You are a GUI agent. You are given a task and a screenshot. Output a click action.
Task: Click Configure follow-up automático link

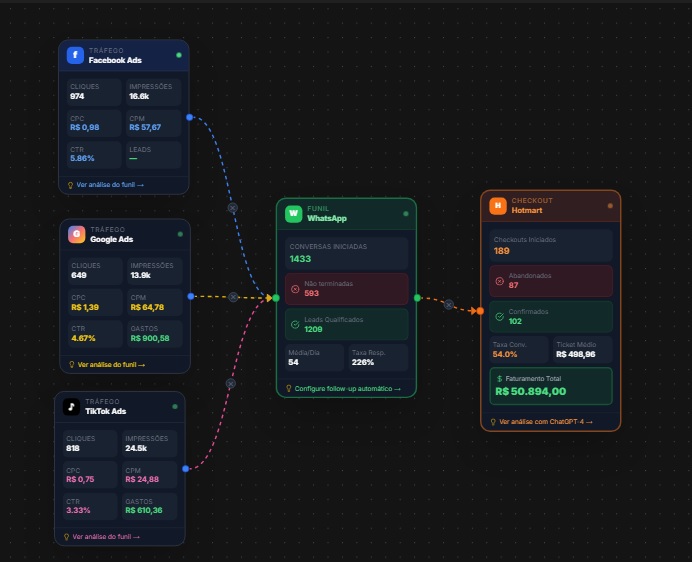[347, 388]
